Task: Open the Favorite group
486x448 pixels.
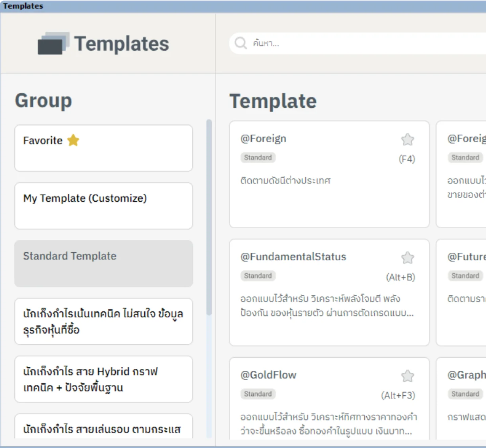Action: point(103,148)
